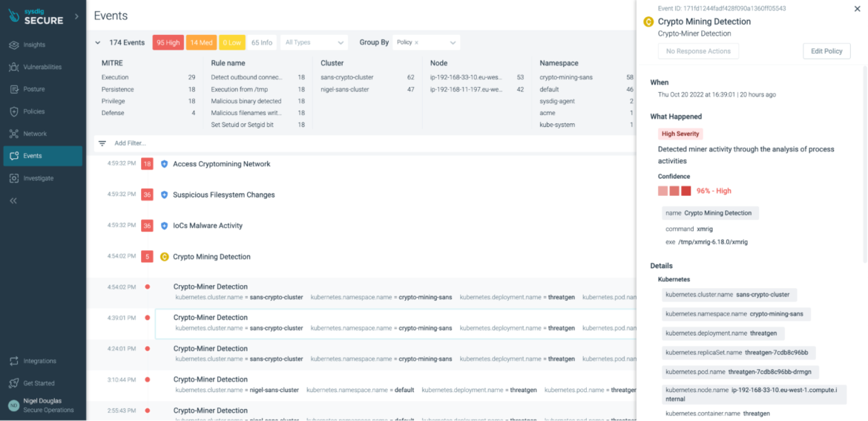The image size is (868, 421).
Task: Click the Sysdig Secure logo
Action: [x=36, y=16]
